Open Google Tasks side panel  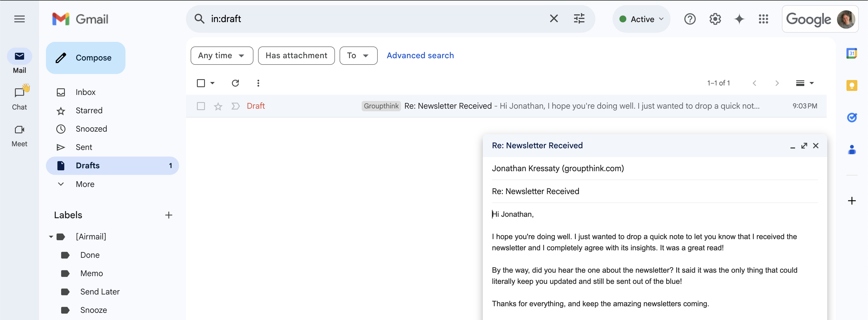(x=851, y=118)
